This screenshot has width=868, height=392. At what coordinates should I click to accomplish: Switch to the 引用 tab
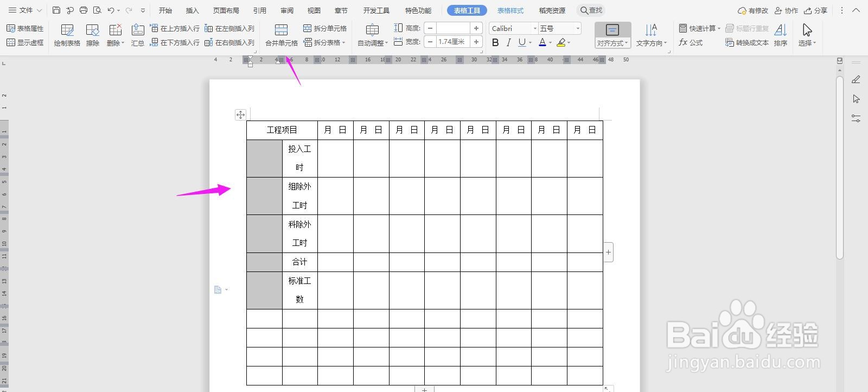coord(260,10)
